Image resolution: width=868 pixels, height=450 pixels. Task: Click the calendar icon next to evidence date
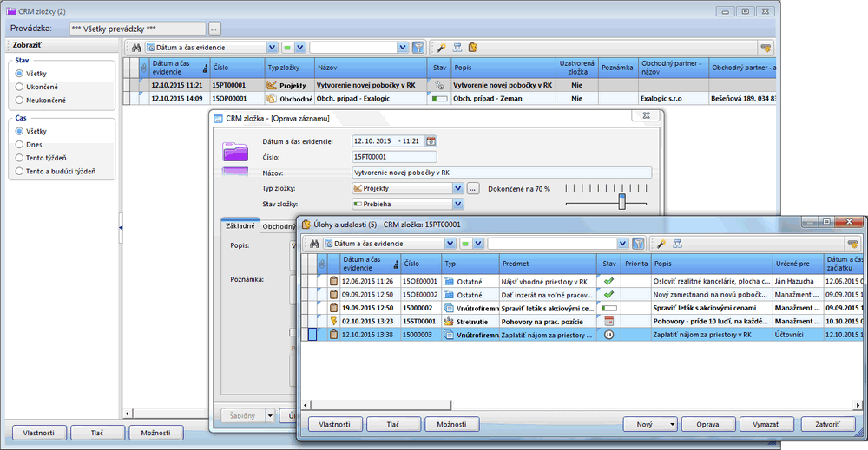tap(431, 140)
